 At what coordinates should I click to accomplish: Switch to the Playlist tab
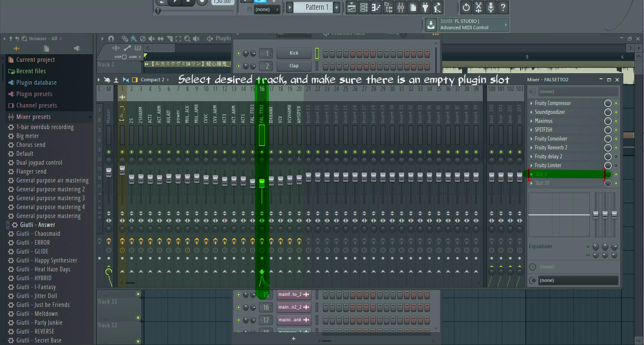(222, 38)
